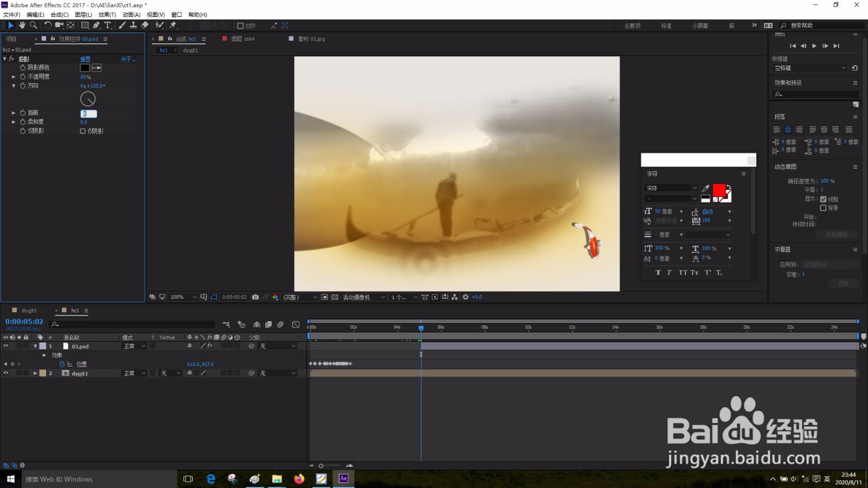This screenshot has width=868, height=488.
Task: Switch to the dygjt1 timeline tab
Action: 29,311
